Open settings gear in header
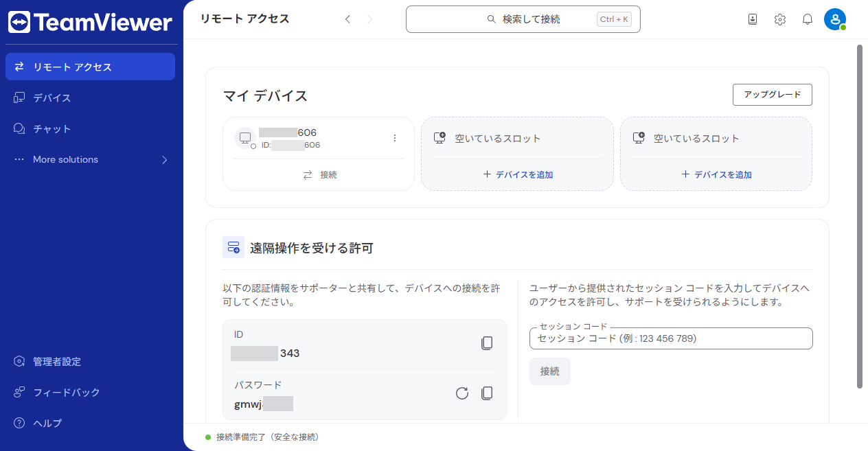868x451 pixels. pyautogui.click(x=779, y=19)
